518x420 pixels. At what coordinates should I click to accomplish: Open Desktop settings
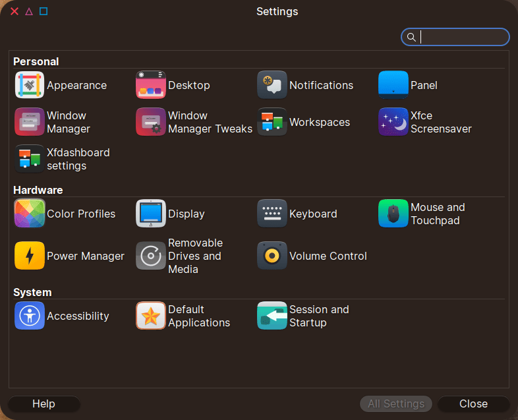(151, 85)
